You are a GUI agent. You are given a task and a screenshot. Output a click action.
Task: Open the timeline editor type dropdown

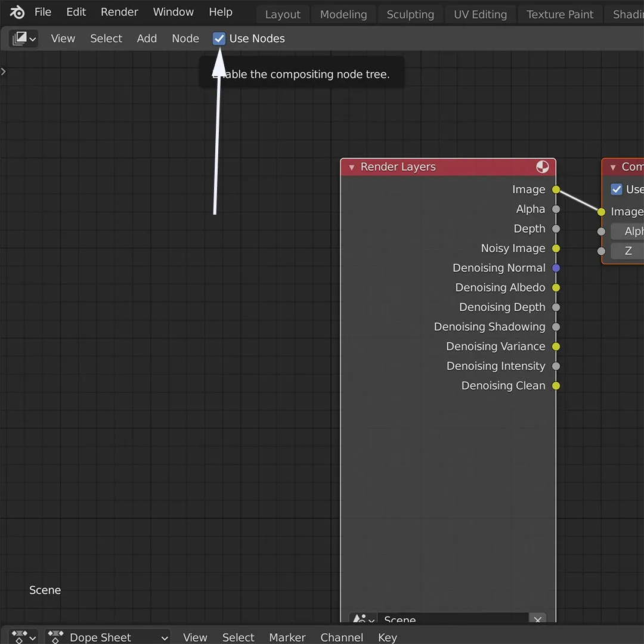point(24,637)
